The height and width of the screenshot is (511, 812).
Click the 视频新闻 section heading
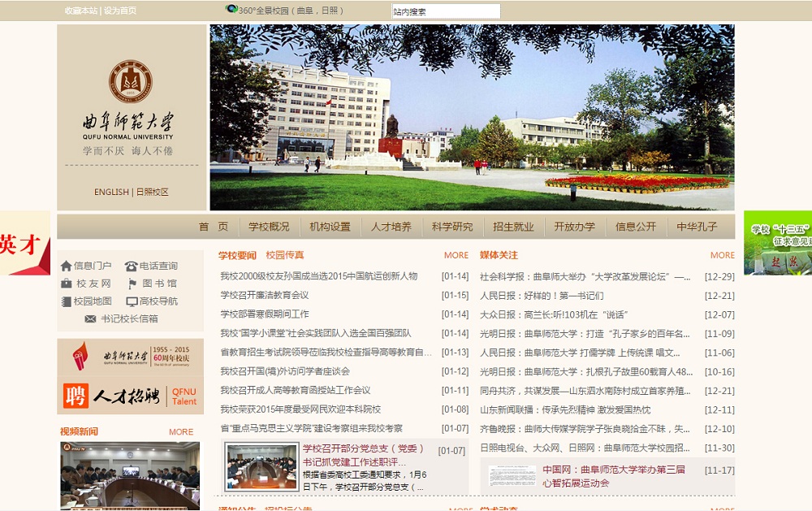(x=79, y=431)
